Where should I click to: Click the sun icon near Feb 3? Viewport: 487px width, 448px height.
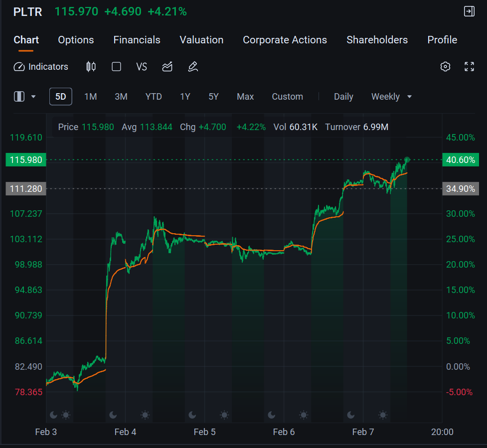coord(66,415)
